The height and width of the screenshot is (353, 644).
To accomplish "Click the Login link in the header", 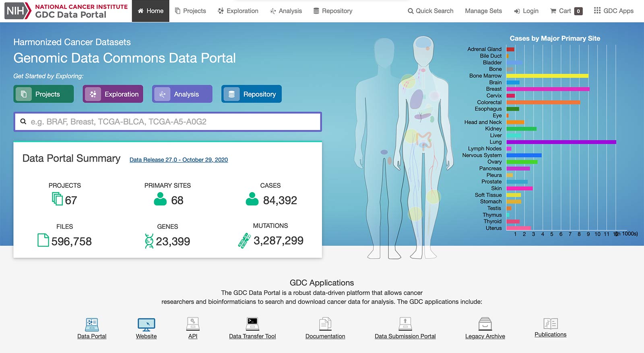I will 526,11.
